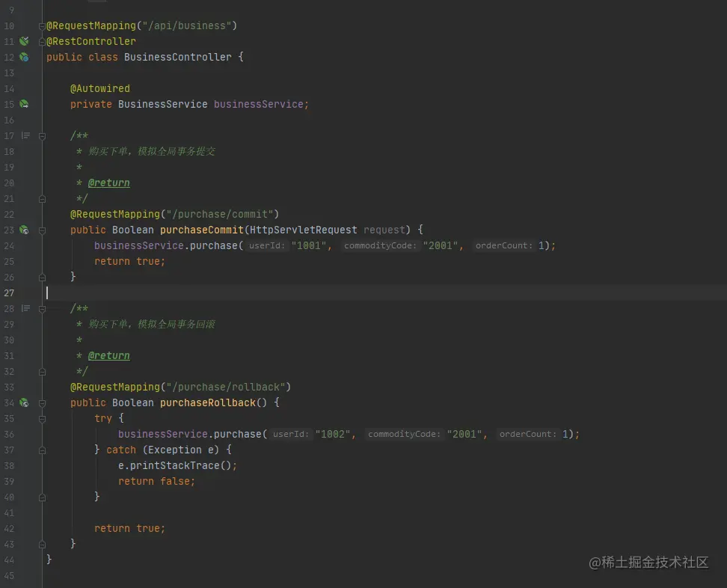Click the fold end marker on line 40
This screenshot has height=588, width=727.
[x=42, y=497]
